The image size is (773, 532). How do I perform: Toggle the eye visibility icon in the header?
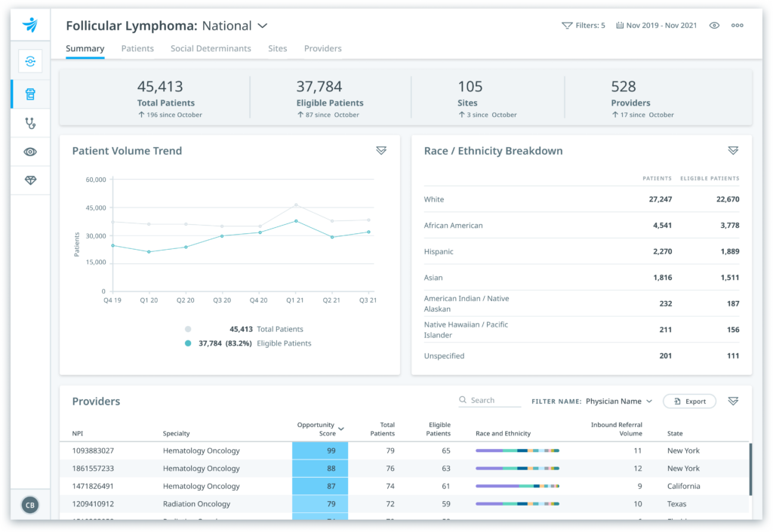pyautogui.click(x=714, y=25)
